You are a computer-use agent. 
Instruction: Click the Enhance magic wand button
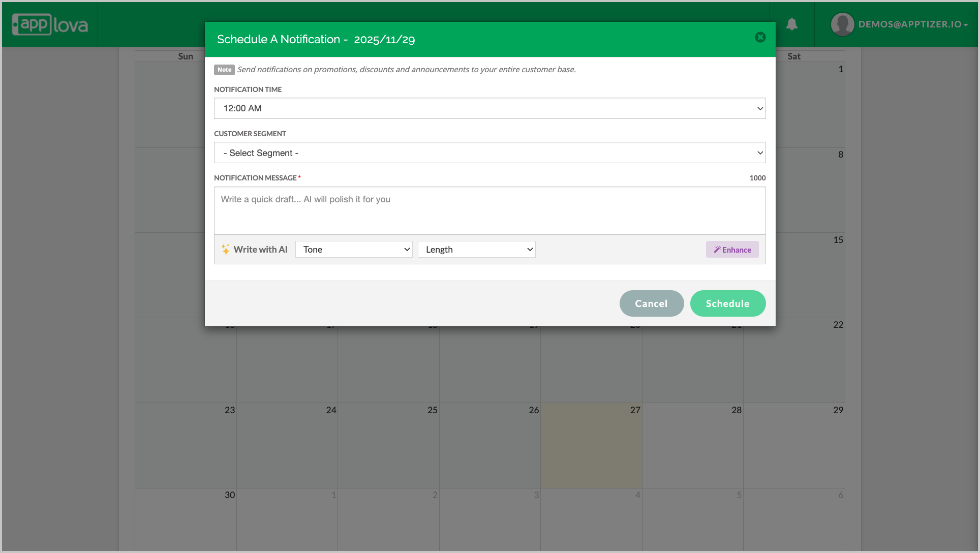732,250
